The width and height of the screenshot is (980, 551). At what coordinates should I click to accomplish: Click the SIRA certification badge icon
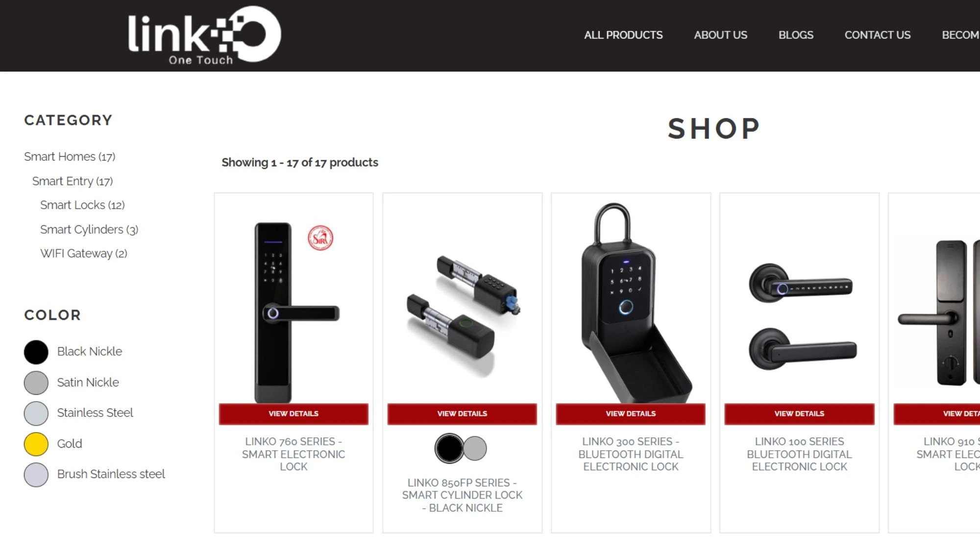point(320,238)
